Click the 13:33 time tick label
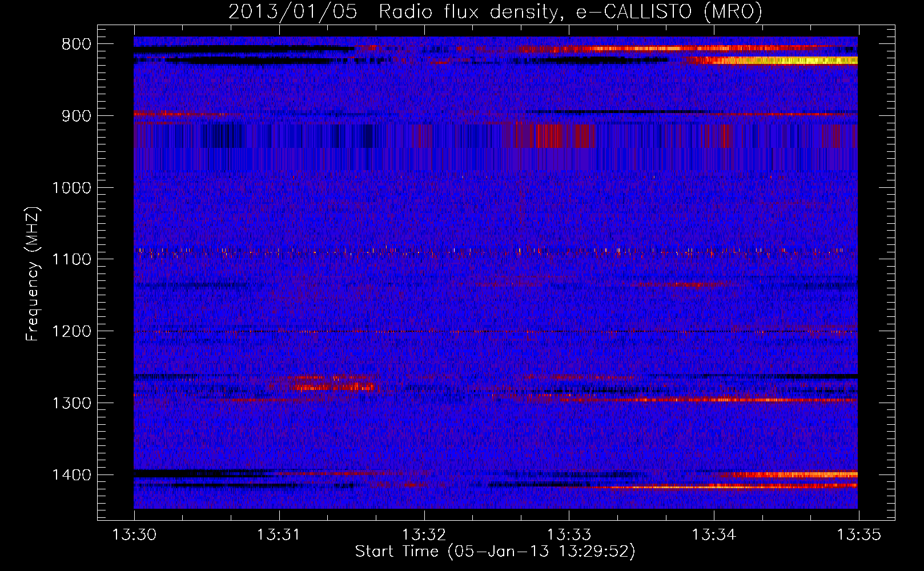 coord(569,535)
